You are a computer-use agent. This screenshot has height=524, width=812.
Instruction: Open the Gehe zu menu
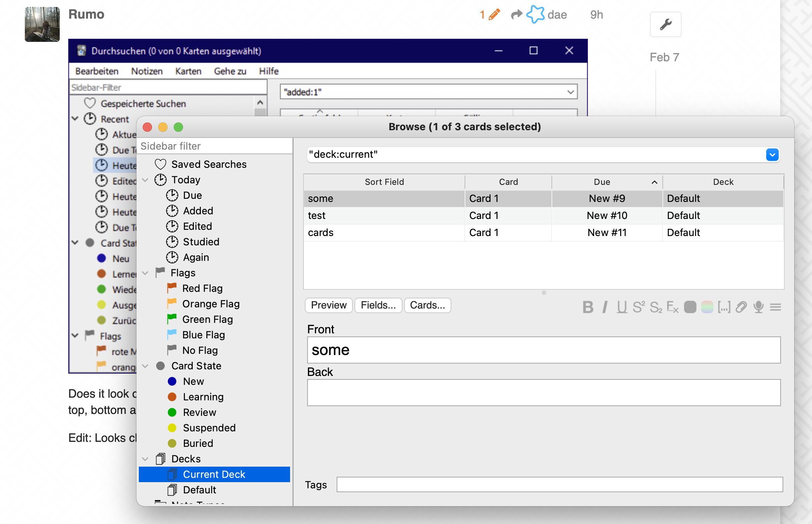pos(230,71)
